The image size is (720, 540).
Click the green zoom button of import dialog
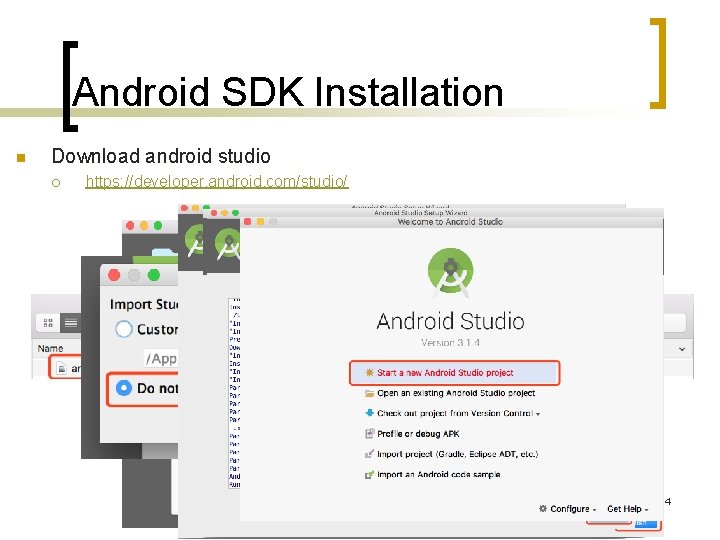click(x=154, y=275)
